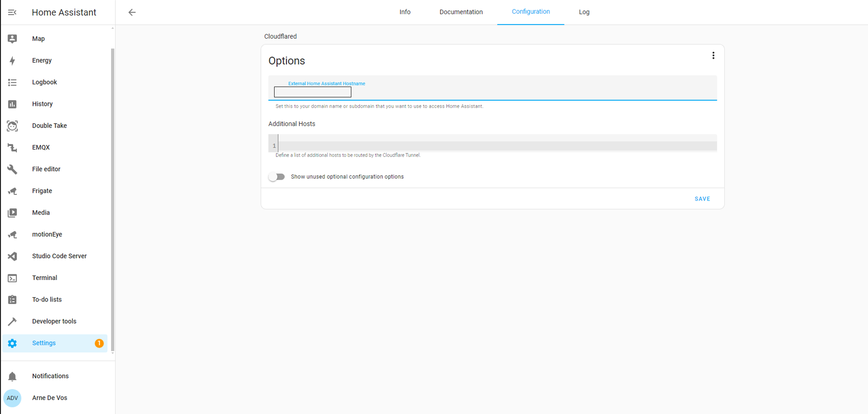Click the Options heading

(x=286, y=61)
